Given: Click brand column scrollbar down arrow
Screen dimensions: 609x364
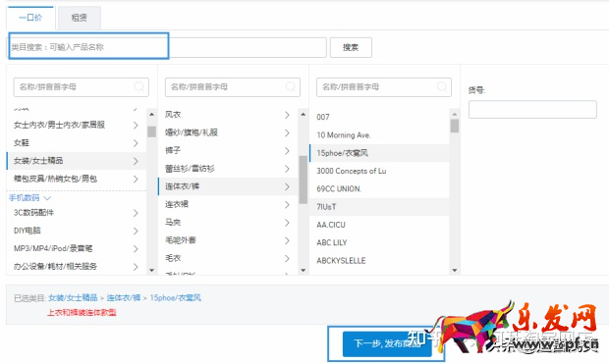Looking at the screenshot, I should click(455, 270).
